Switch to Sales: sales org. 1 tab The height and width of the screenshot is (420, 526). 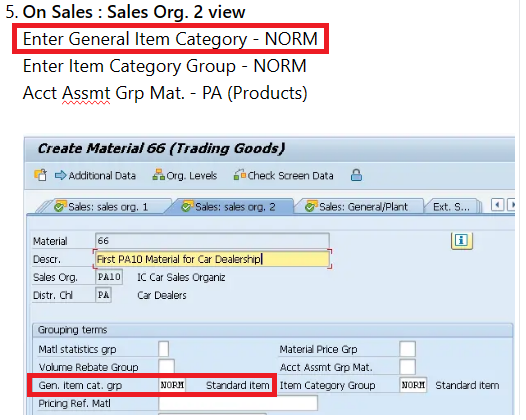[x=102, y=207]
